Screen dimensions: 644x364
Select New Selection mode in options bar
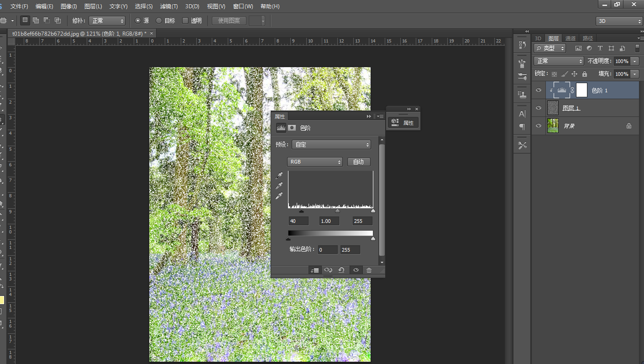point(25,20)
